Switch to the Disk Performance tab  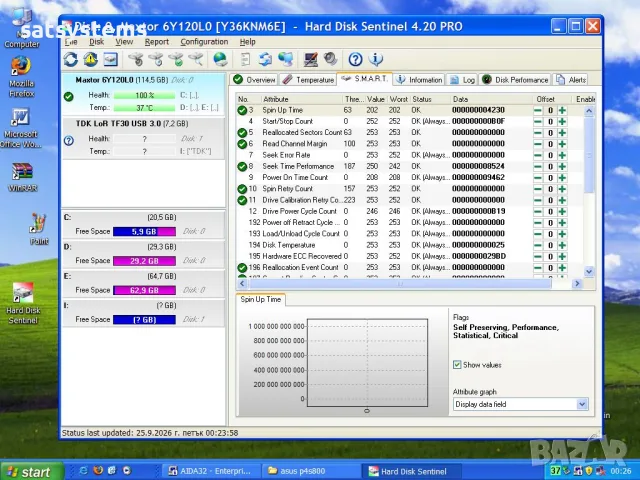tap(515, 80)
